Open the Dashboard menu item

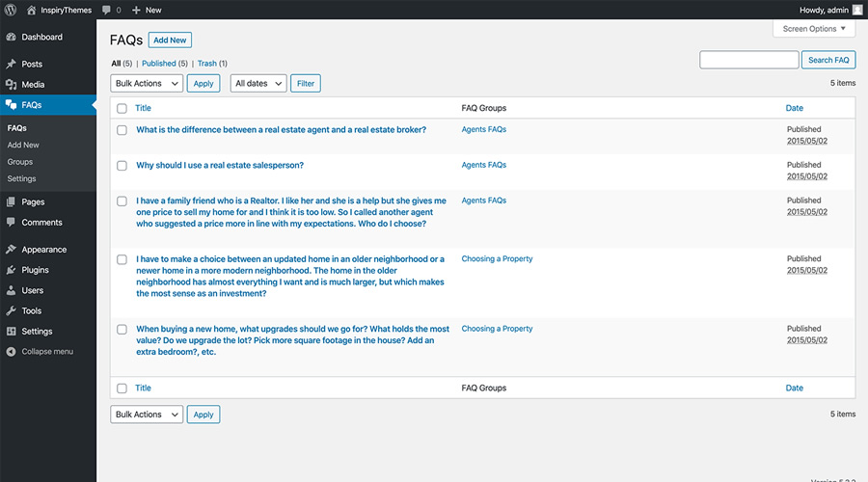[42, 37]
